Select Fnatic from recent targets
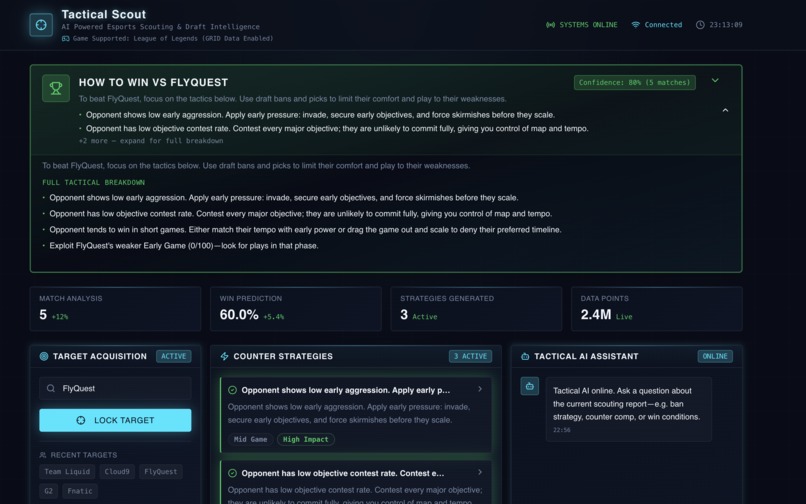The width and height of the screenshot is (806, 504). tap(80, 491)
